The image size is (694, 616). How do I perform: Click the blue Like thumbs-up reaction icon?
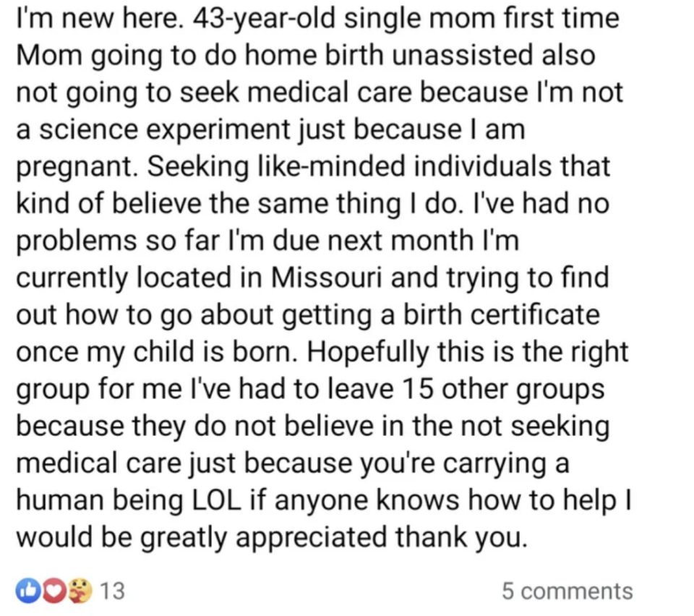coord(27,591)
